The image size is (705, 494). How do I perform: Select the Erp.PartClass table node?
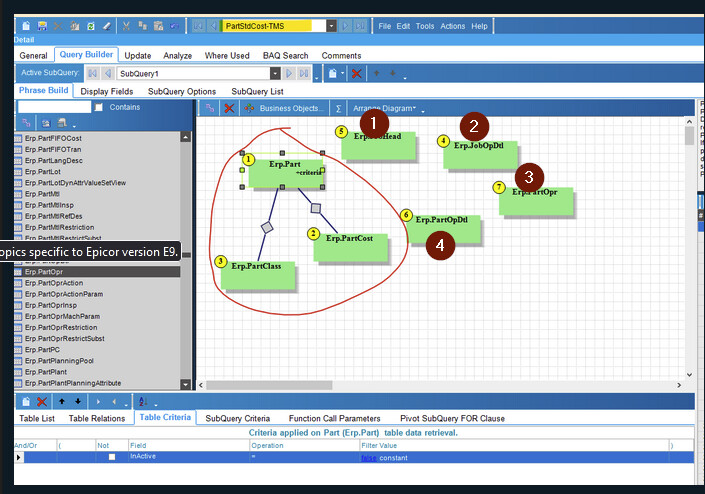coord(258,274)
